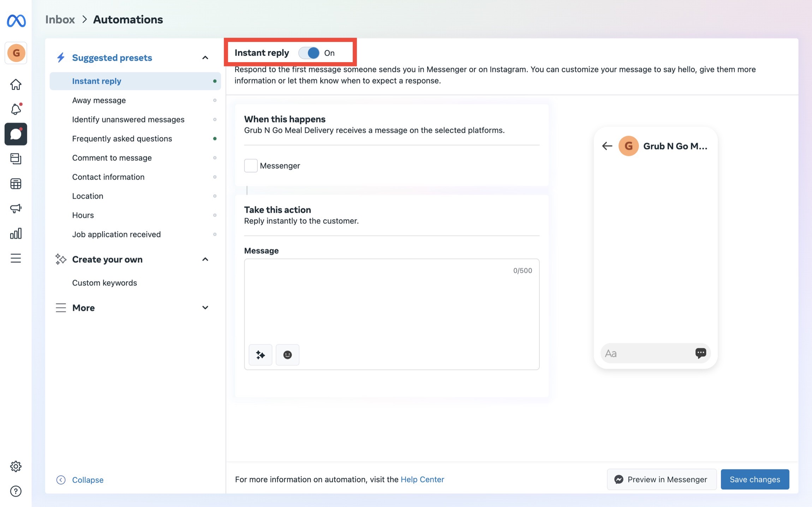Image resolution: width=812 pixels, height=507 pixels.
Task: Click the Analytics bar chart icon
Action: (16, 233)
